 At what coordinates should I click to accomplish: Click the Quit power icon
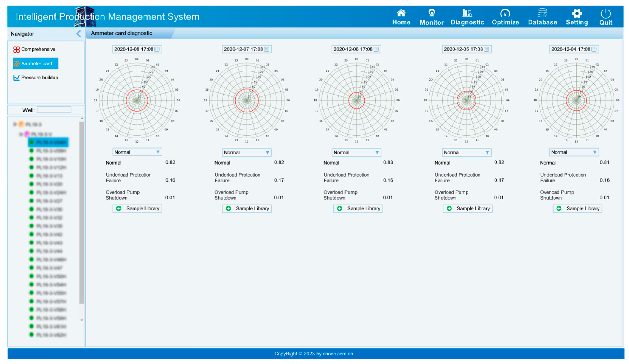pos(606,13)
